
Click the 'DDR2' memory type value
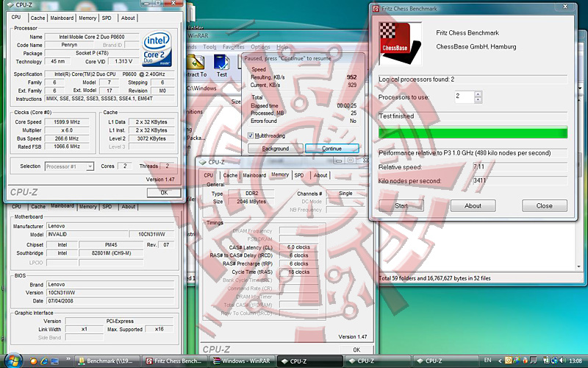pyautogui.click(x=251, y=194)
